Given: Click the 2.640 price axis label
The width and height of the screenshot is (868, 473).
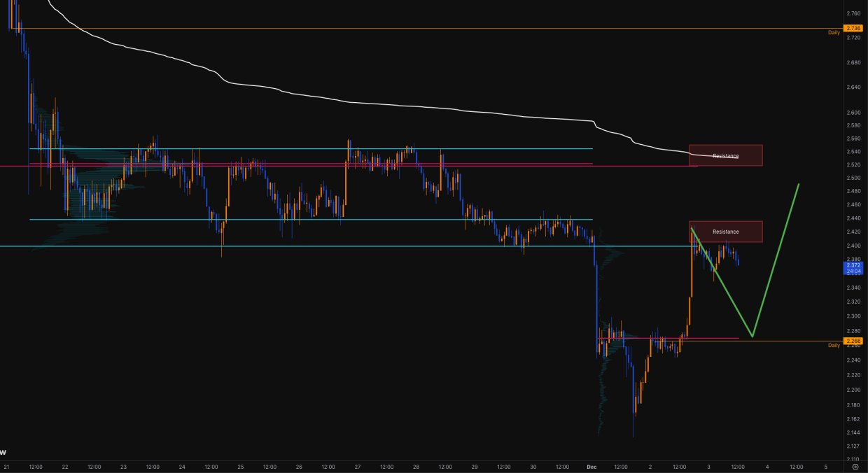Looking at the screenshot, I should 853,87.
